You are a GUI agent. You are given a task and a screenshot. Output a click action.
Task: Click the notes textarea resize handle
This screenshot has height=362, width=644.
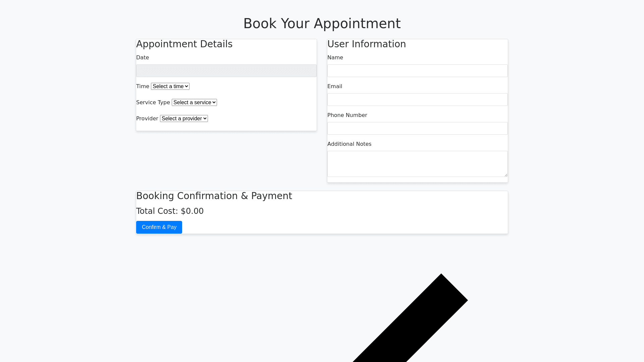tap(505, 175)
